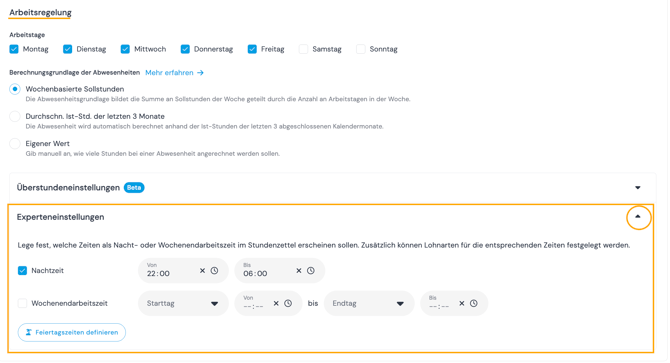Choose the Eigener Wert radio option
The image size is (670, 363).
(15, 144)
